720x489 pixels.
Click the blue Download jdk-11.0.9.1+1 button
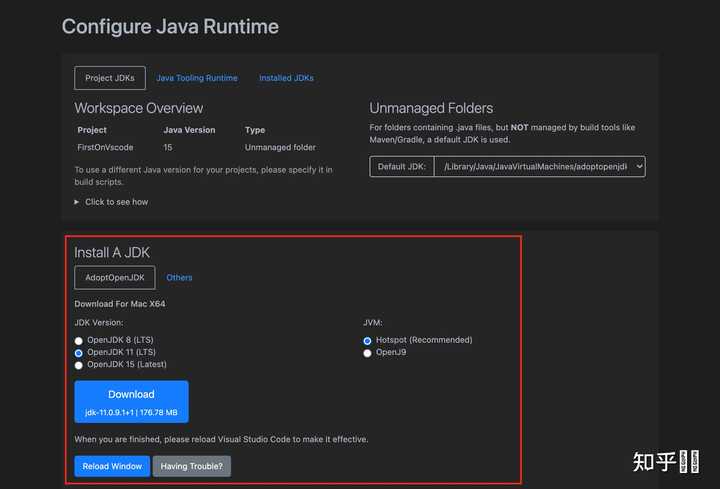131,401
